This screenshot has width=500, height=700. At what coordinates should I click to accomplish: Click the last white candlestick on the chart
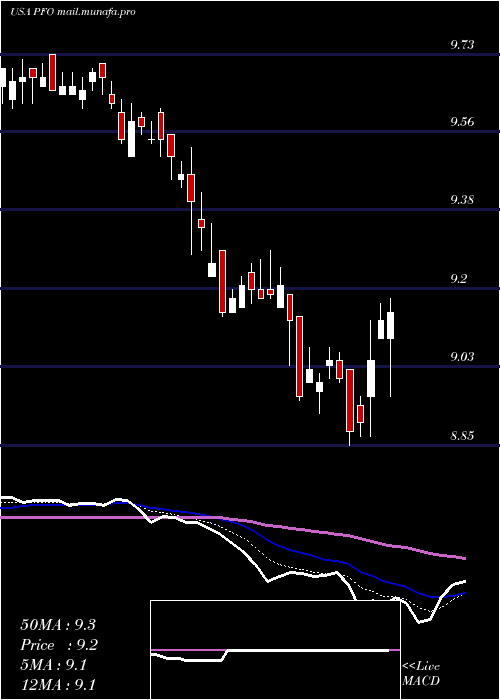coord(391,325)
